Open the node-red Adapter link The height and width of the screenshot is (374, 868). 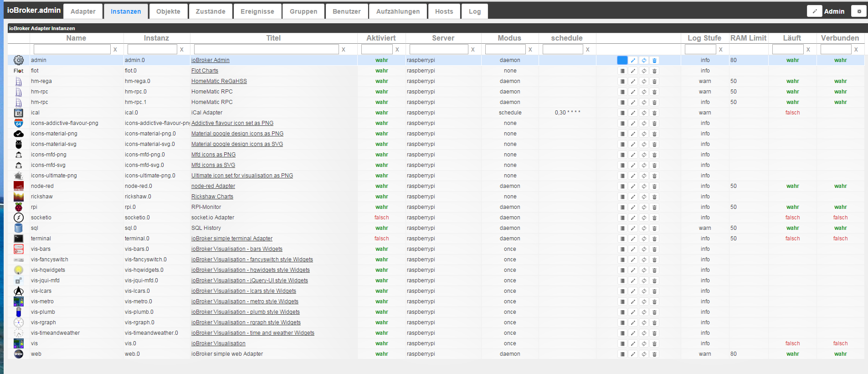[x=213, y=186]
